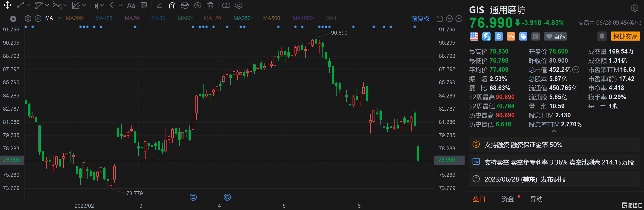
Task: Zoom in chart with plus icon
Action: 459,18
